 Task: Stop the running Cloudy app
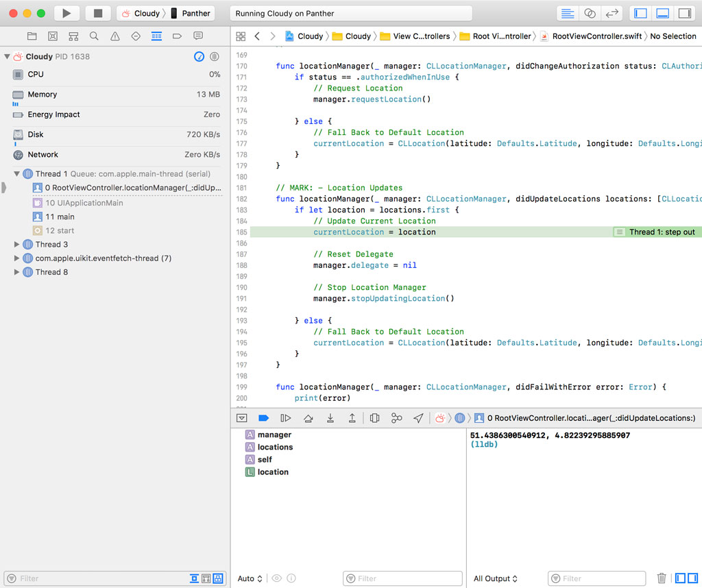98,13
